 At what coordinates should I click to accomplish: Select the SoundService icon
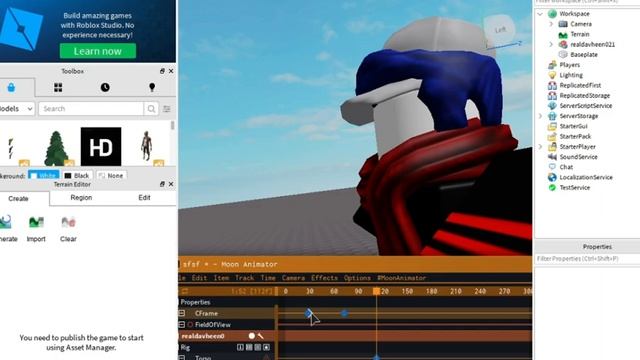pos(552,157)
